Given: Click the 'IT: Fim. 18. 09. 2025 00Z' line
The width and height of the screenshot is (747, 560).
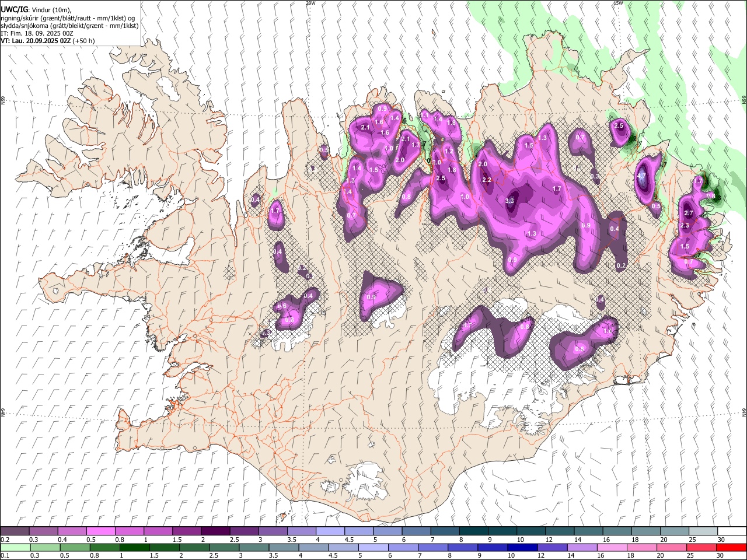Looking at the screenshot, I should [37, 33].
